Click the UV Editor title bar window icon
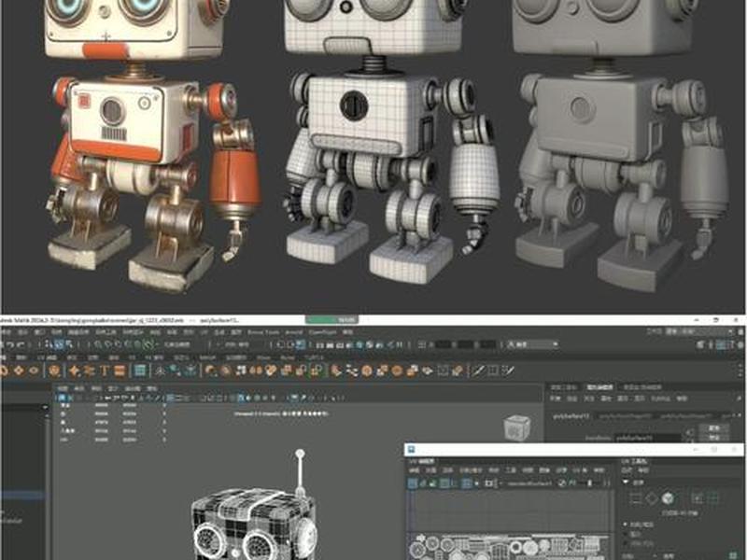This screenshot has width=747, height=560. [x=412, y=450]
